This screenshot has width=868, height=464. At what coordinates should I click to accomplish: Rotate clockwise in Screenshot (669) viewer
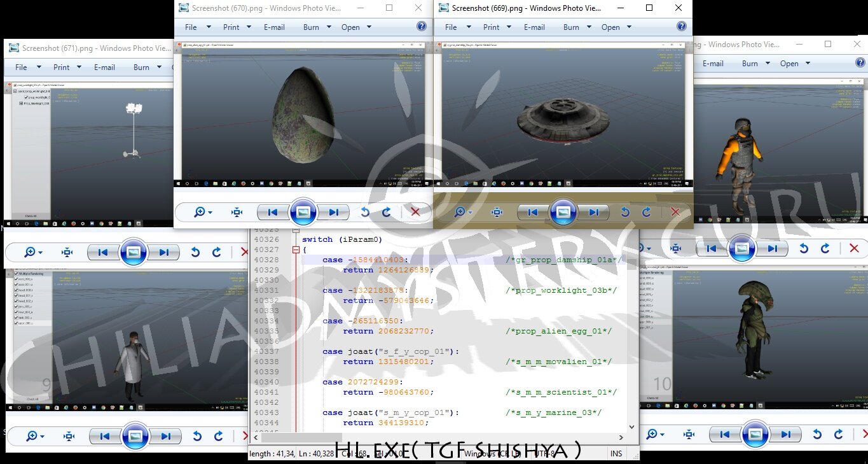(647, 212)
